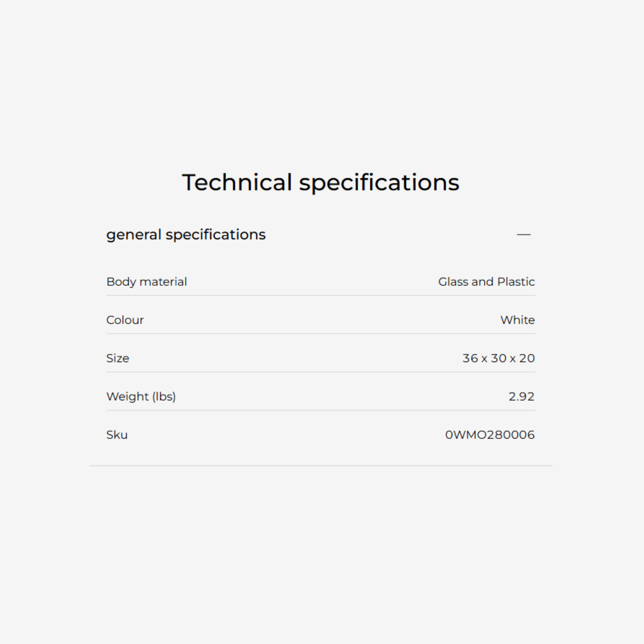This screenshot has height=644, width=644.
Task: Click the divider line below Body material row
Action: tap(321, 295)
